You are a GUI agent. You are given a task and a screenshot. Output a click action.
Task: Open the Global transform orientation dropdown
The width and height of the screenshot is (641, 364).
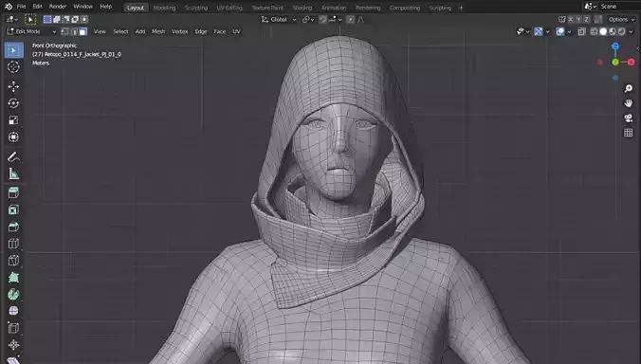279,19
